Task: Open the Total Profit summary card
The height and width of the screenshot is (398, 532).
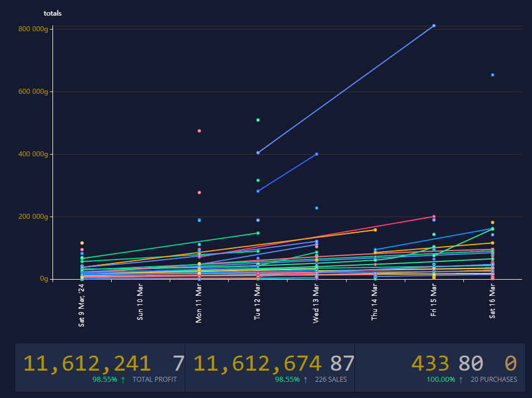Action: coord(100,367)
